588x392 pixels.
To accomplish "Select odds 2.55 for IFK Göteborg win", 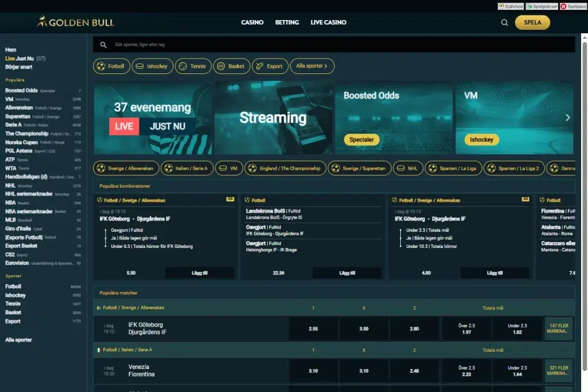I will click(313, 329).
